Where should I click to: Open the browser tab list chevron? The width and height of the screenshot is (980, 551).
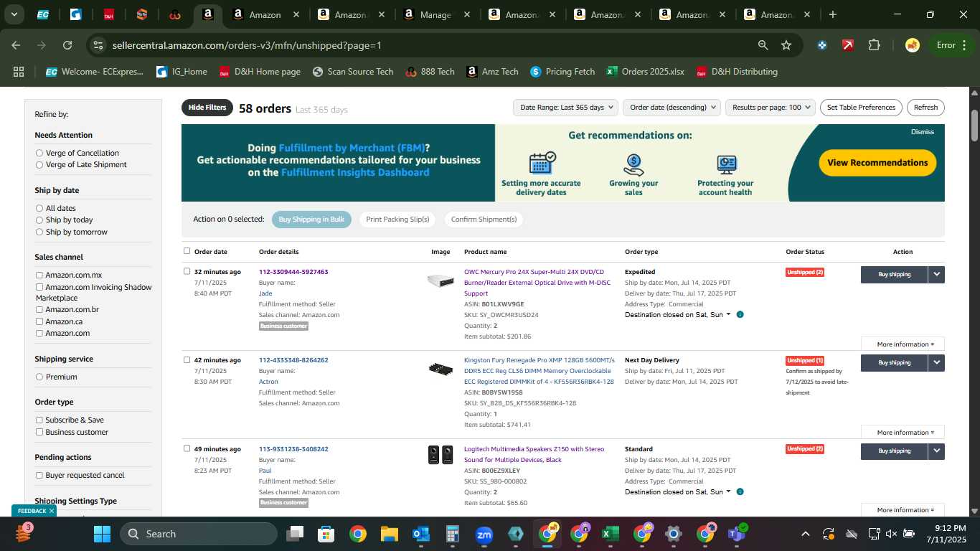[x=14, y=14]
